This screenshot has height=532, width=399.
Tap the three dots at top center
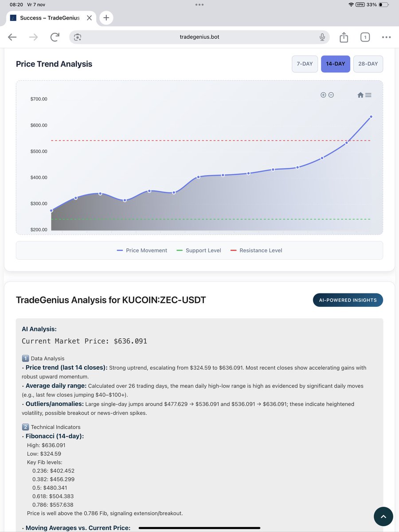(x=199, y=4)
